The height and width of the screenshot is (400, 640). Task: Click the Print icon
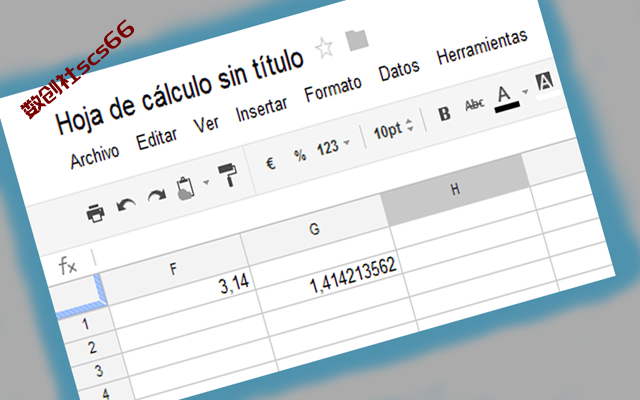[x=96, y=213]
